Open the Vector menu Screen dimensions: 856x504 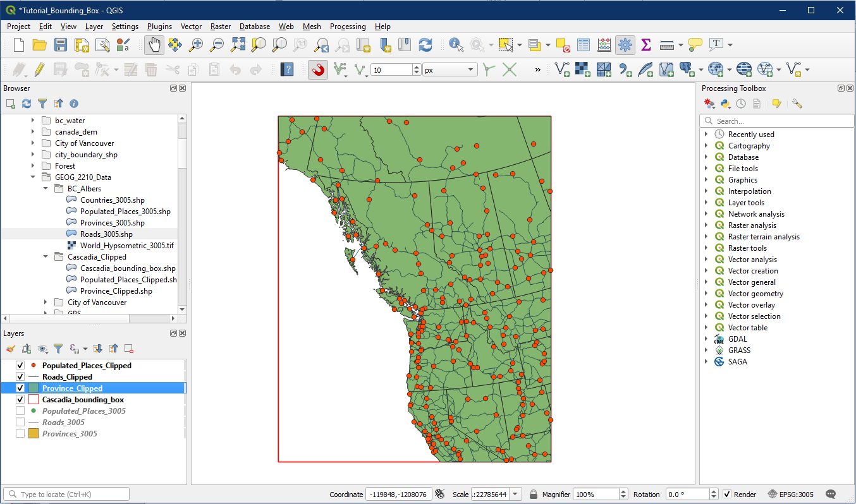[191, 27]
